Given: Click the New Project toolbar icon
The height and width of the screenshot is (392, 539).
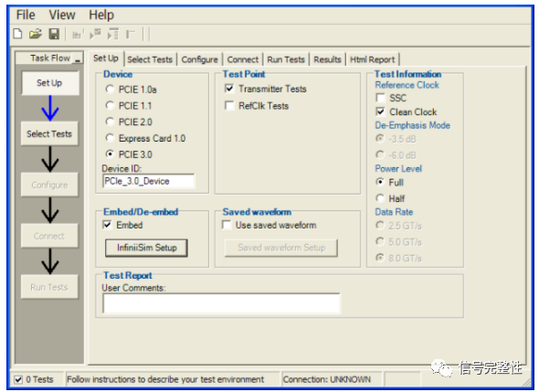Looking at the screenshot, I should (17, 34).
